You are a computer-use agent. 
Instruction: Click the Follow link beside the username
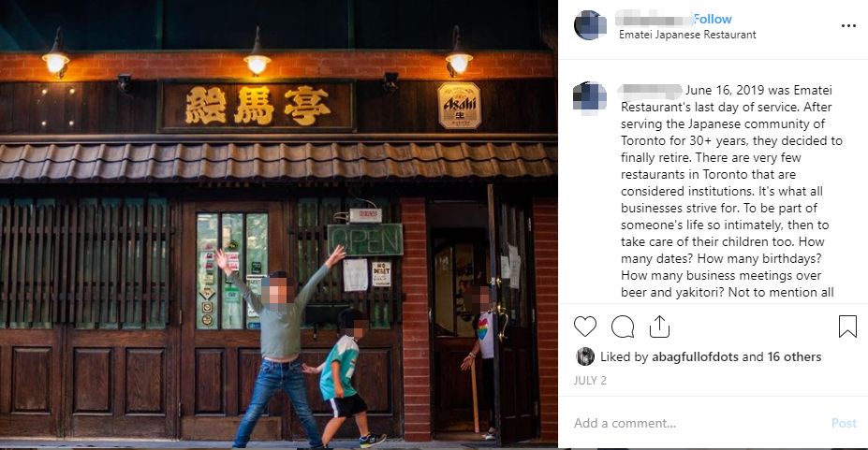713,19
